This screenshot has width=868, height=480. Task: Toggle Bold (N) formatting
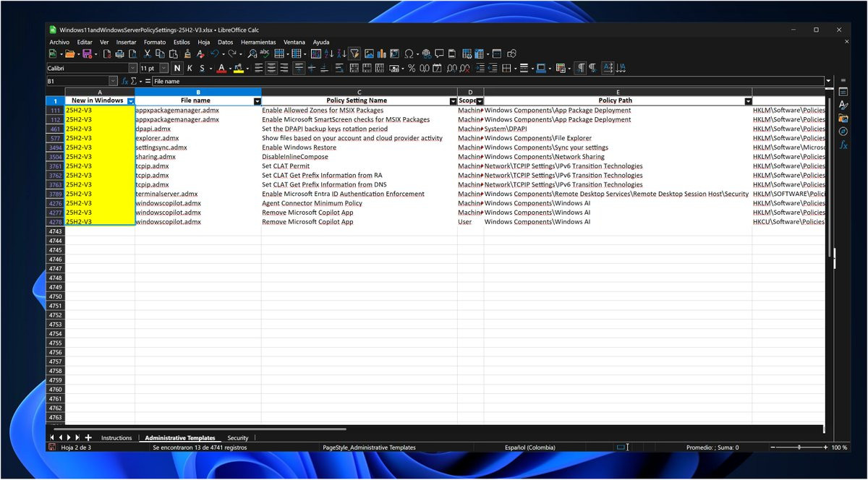(x=177, y=68)
